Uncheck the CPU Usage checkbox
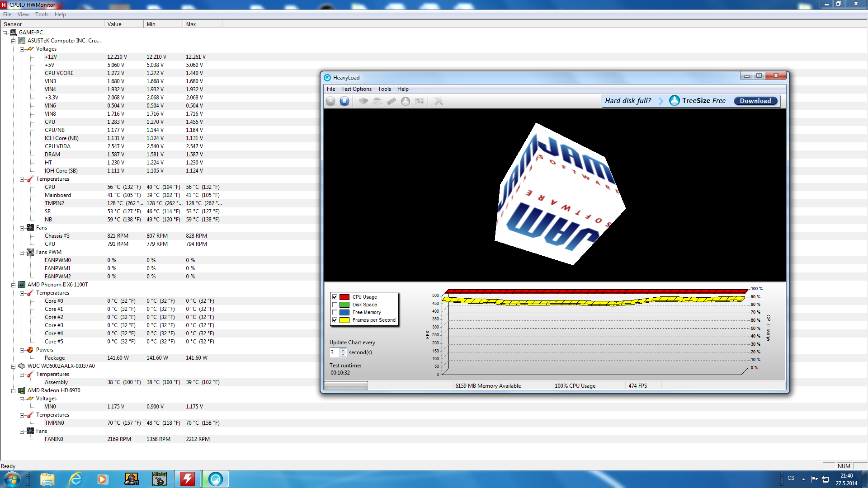The width and height of the screenshot is (868, 488). (x=335, y=297)
